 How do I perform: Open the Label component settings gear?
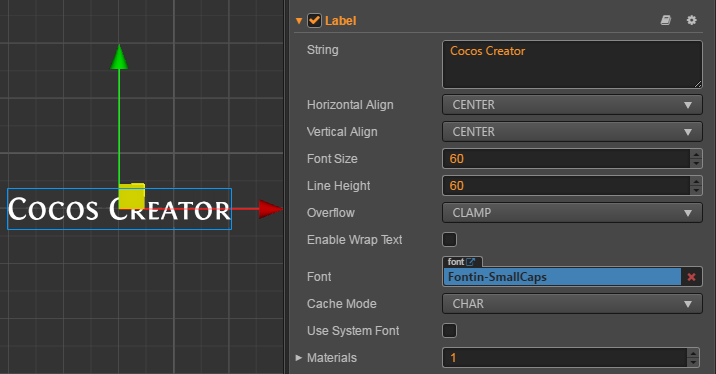click(x=692, y=20)
